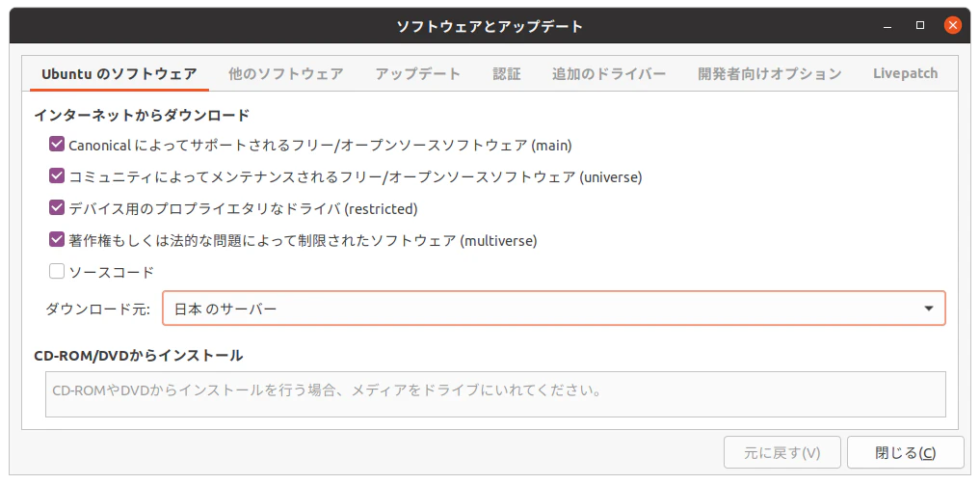
Task: Click the 閉じる(C) button
Action: point(906,453)
